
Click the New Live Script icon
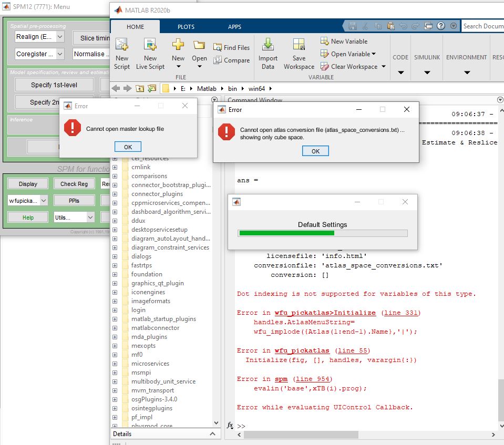pos(150,45)
